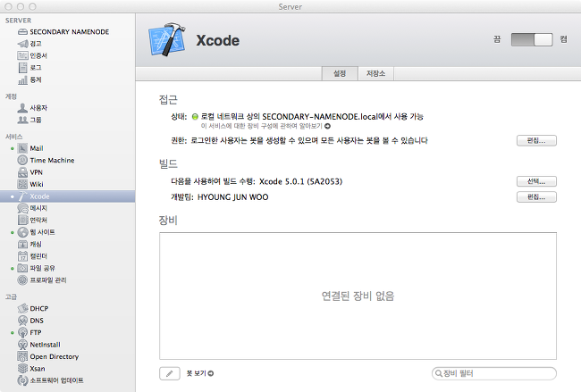Click the SERVER sidebar section header
The height and width of the screenshot is (392, 581).
[x=18, y=21]
